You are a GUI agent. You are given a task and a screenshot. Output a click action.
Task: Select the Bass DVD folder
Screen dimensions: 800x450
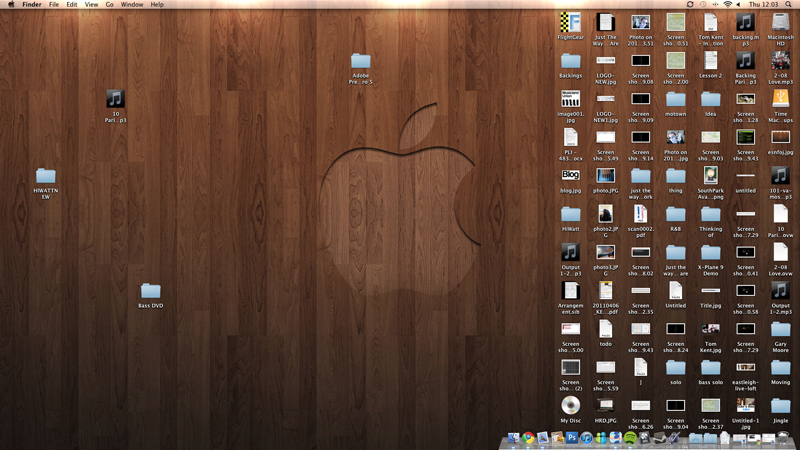click(x=151, y=291)
